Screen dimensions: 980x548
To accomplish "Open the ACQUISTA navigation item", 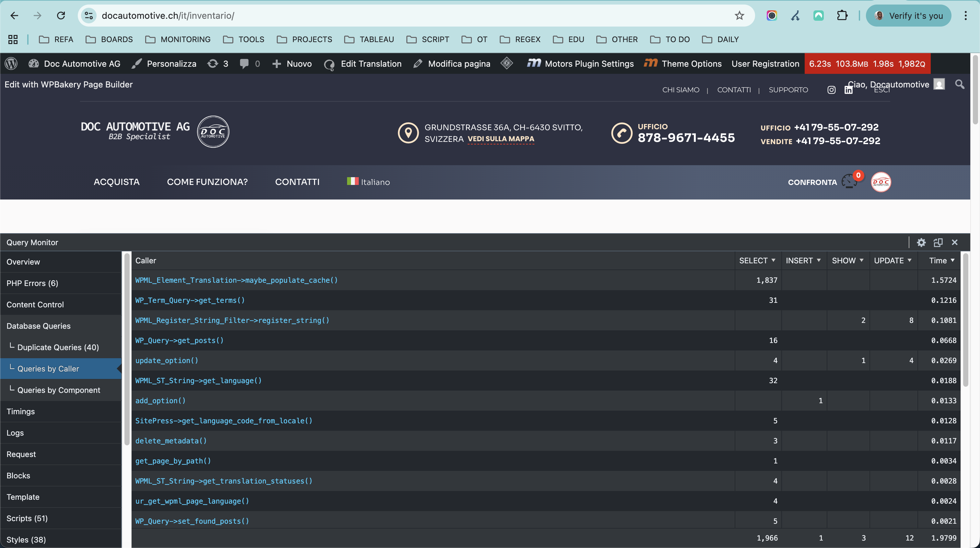I will [x=116, y=182].
